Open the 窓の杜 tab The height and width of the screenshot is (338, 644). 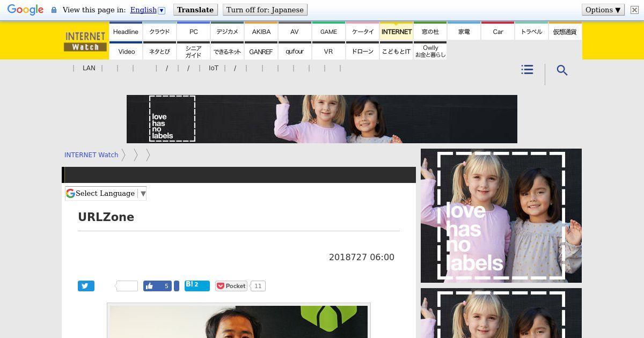tap(430, 32)
